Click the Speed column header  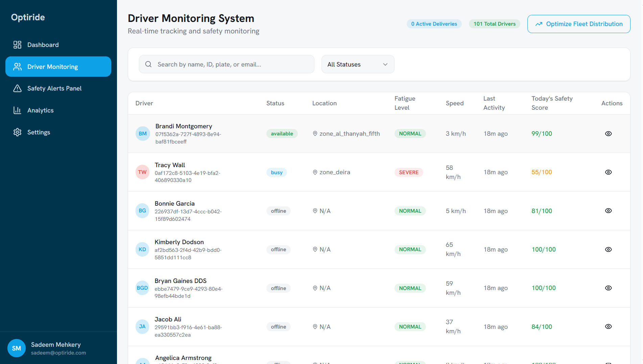[455, 103]
